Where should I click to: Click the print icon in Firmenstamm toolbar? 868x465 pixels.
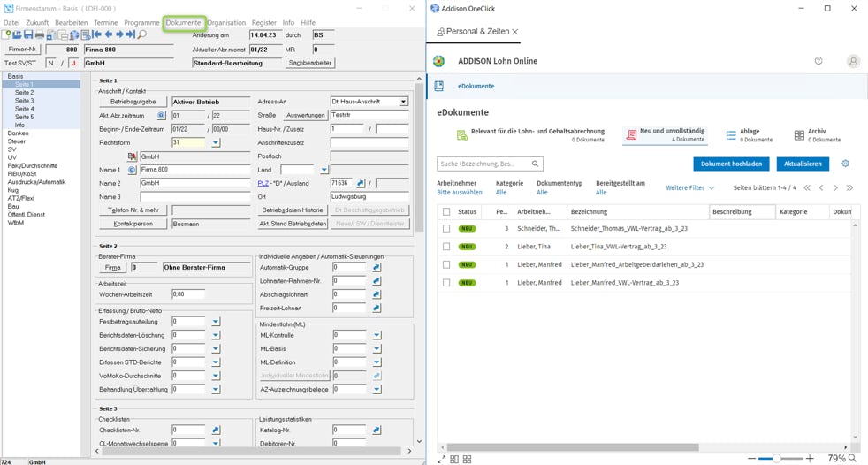[40, 35]
